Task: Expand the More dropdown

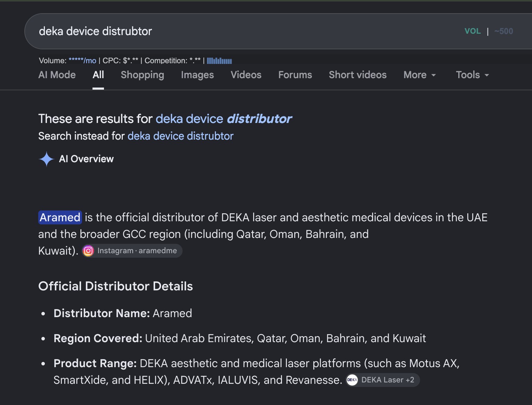Action: pos(420,75)
